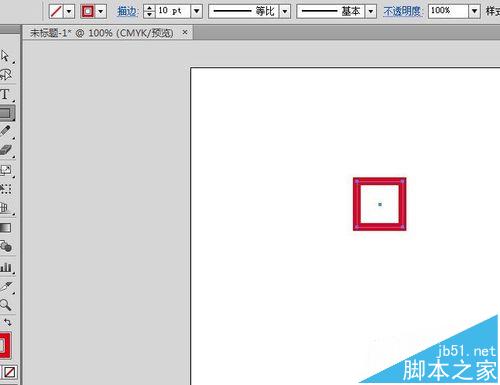The width and height of the screenshot is (500, 385).
Task: Select the Pencil tool
Action: (x=5, y=131)
